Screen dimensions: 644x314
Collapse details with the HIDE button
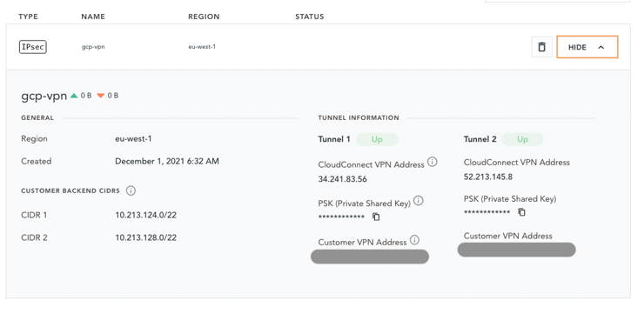click(587, 47)
